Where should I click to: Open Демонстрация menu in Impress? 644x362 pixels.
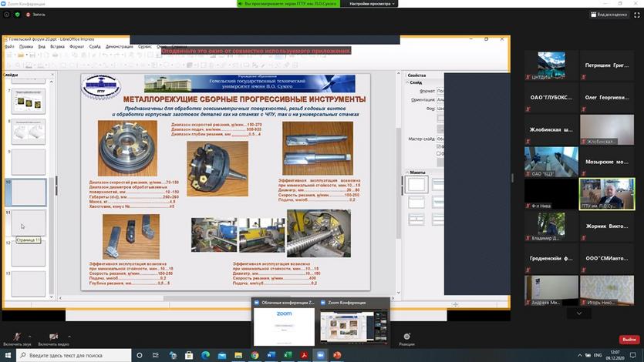(120, 47)
